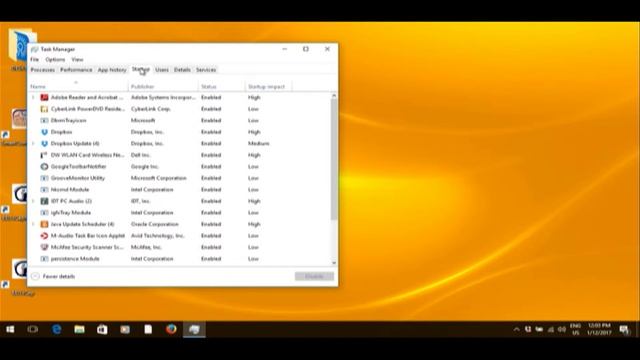This screenshot has width=640, height=360.
Task: Click the 'Google Inc.' publisher cell
Action: pyautogui.click(x=144, y=167)
